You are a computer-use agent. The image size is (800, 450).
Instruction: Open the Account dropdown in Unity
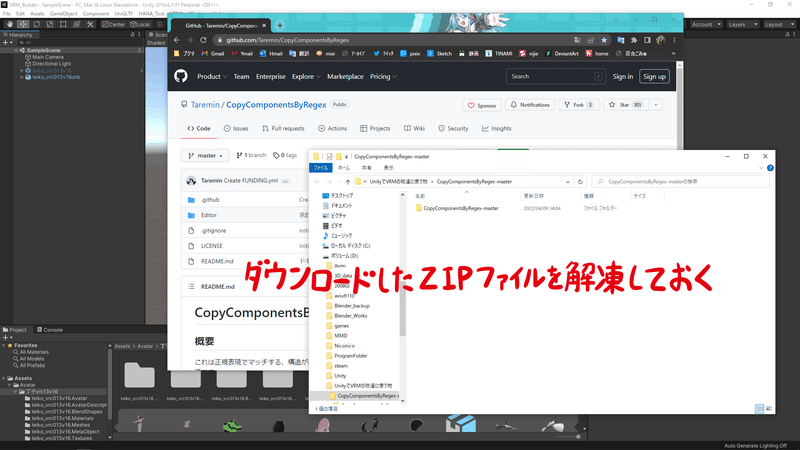coord(706,24)
